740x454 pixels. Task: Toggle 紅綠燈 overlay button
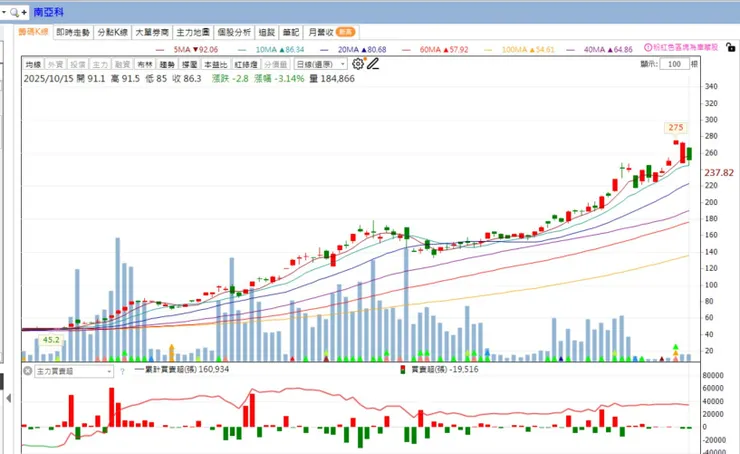[246, 64]
